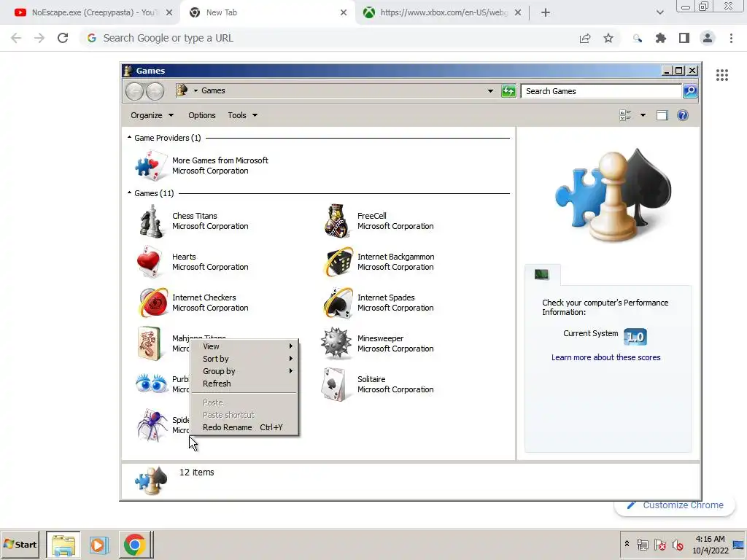Collapse the Game Providers group
Screen dimensions: 747x560
click(130, 137)
